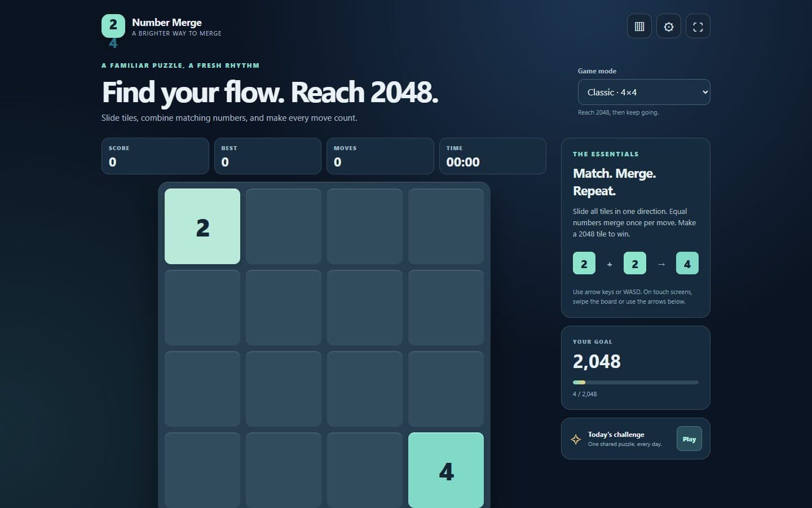The width and height of the screenshot is (812, 508).
Task: Open the Game mode dropdown showing Classic · 4×4
Action: 644,92
